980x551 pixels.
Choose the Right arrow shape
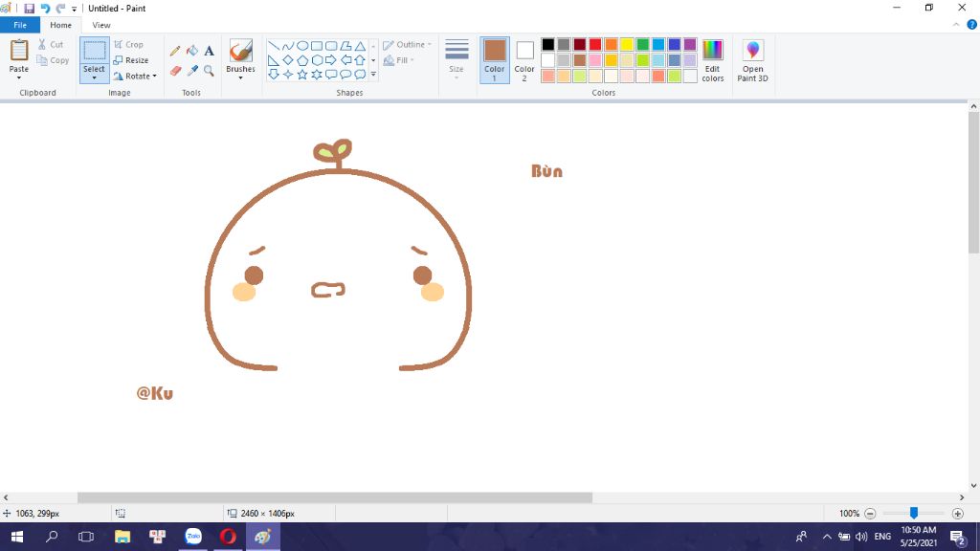point(331,60)
